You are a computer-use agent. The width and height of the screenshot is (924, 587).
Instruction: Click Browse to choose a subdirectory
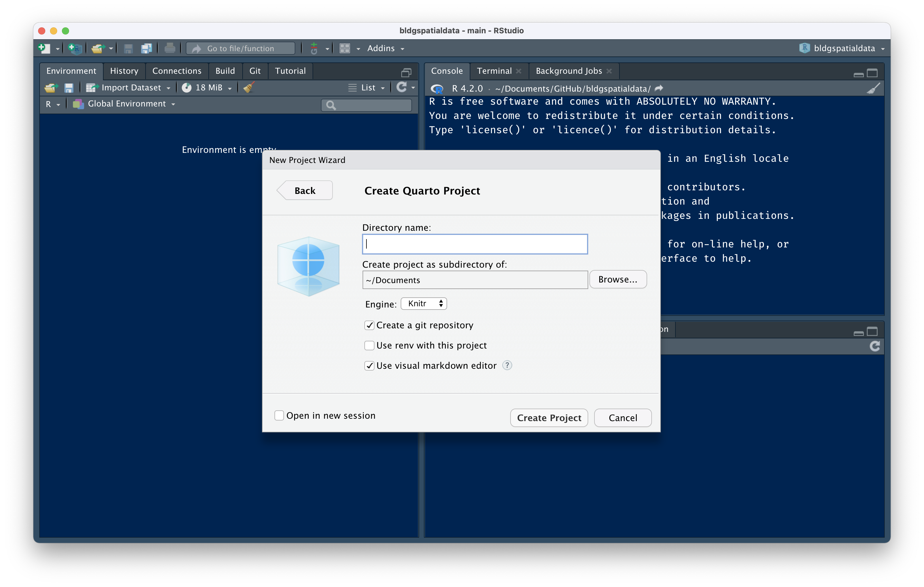[617, 279]
